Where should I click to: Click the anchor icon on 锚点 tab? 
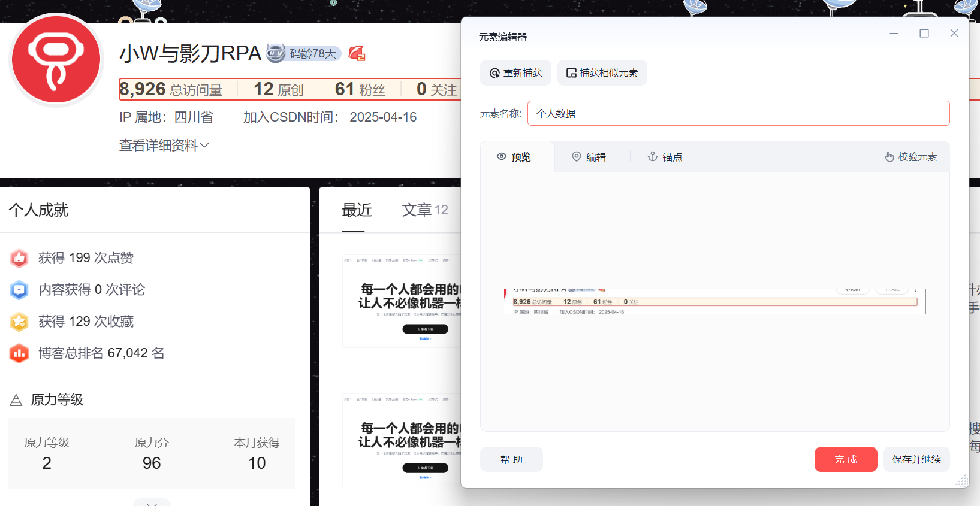(653, 157)
